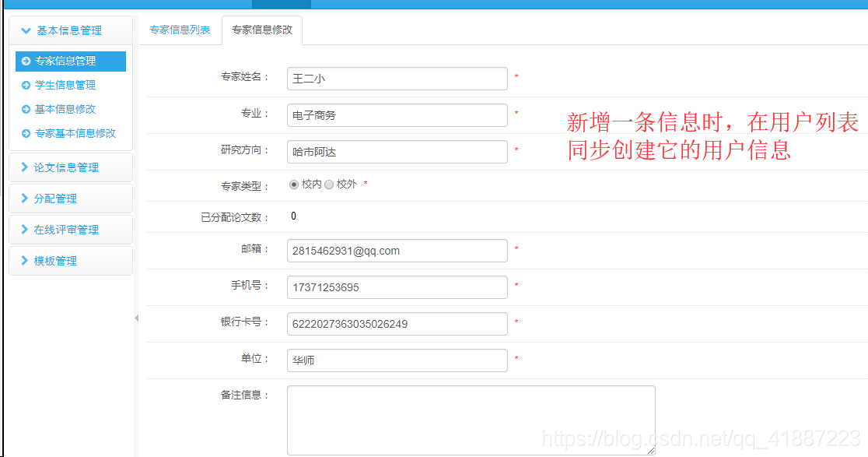Collapse sidebar using the splitter arrow
The height and width of the screenshot is (457, 868).
click(136, 318)
